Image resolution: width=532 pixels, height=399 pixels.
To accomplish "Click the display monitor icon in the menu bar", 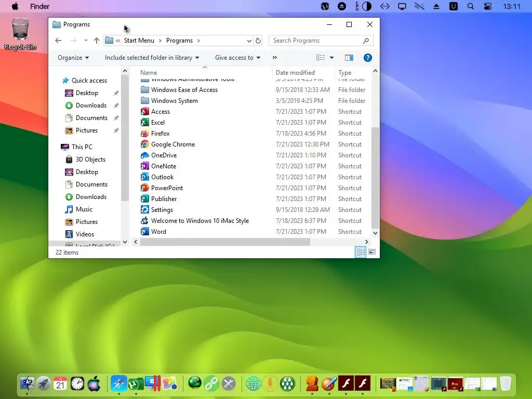I will click(402, 6).
